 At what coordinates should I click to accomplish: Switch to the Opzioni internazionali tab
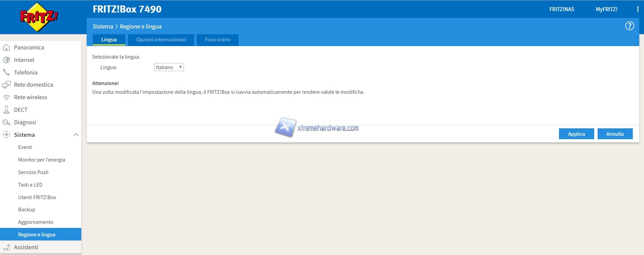161,40
